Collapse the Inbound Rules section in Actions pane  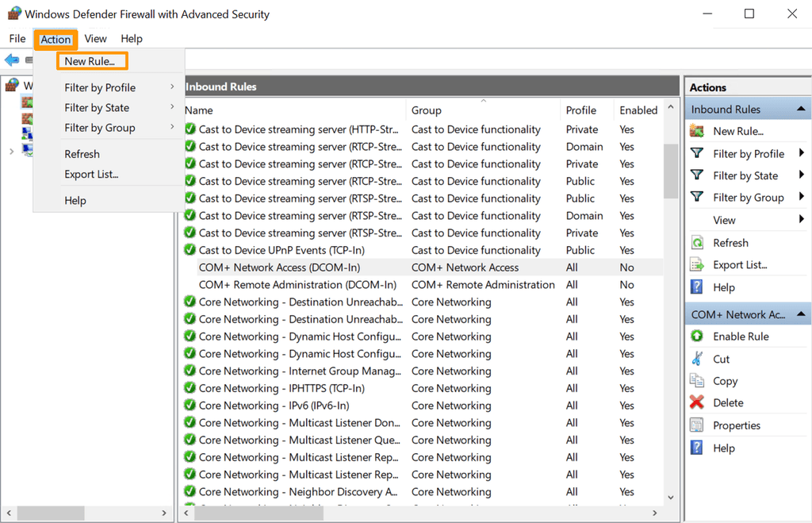[x=802, y=108]
